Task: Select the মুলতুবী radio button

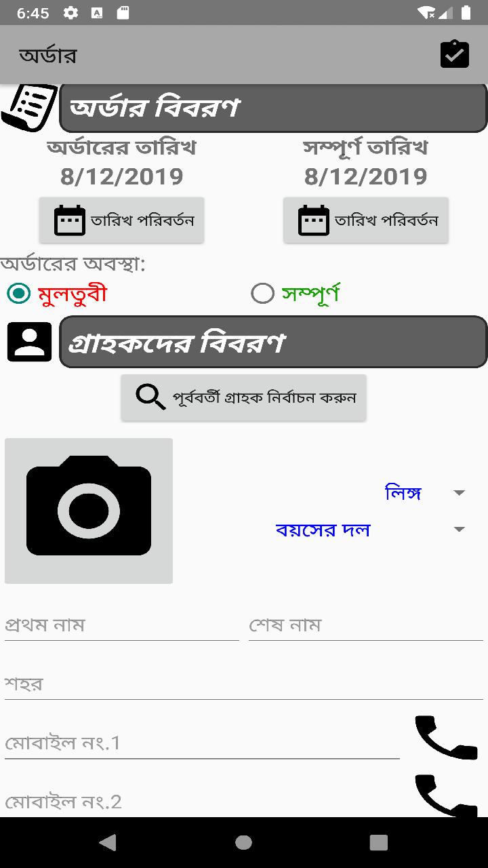Action: pyautogui.click(x=18, y=294)
